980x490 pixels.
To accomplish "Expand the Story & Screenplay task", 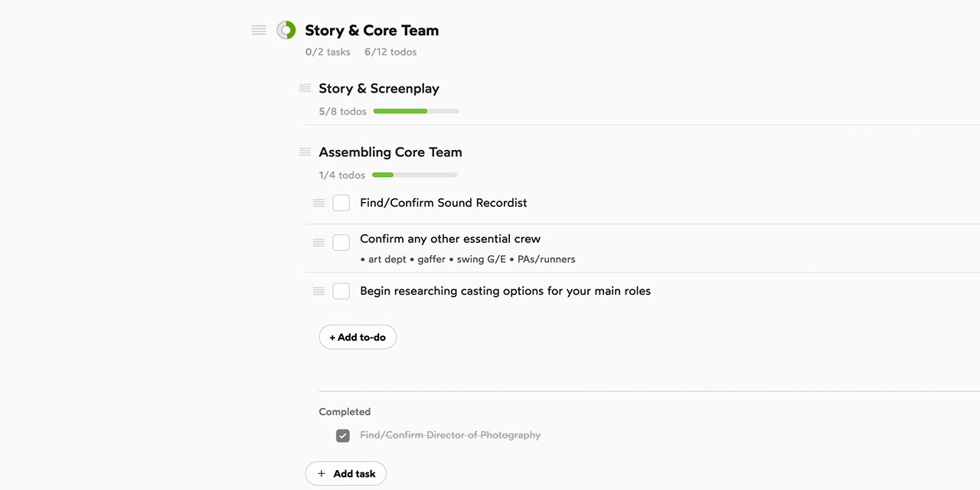I will coord(379,89).
